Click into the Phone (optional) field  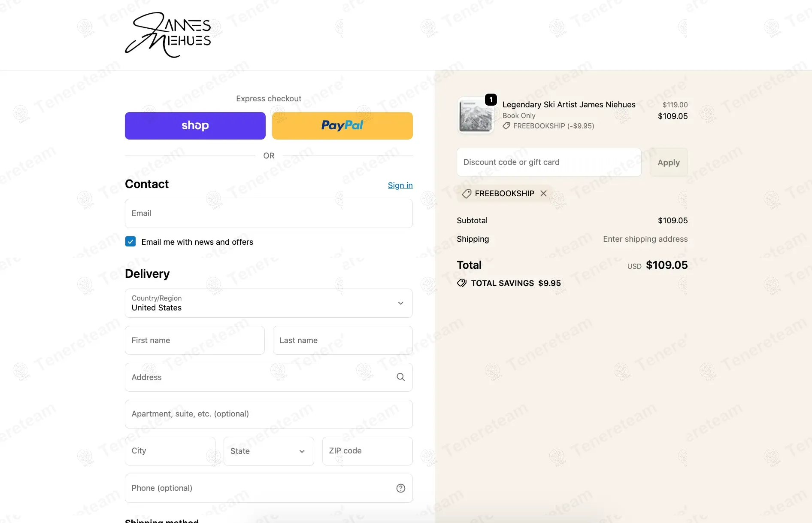coord(269,488)
